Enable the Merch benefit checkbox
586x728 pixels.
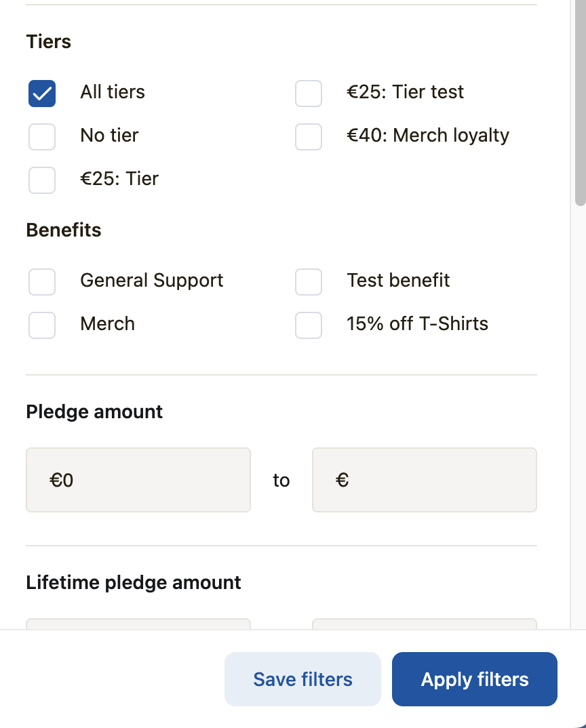42,325
